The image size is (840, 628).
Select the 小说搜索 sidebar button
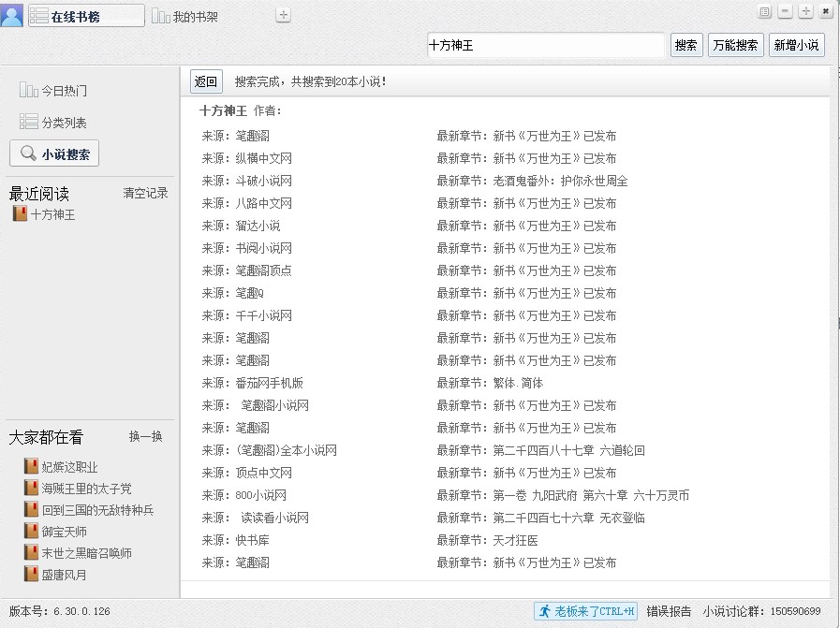point(54,154)
